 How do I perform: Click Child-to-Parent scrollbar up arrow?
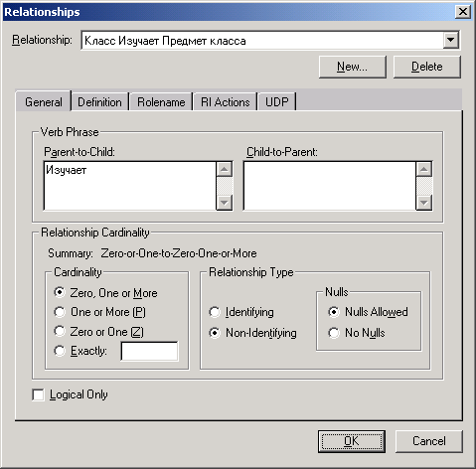[424, 170]
